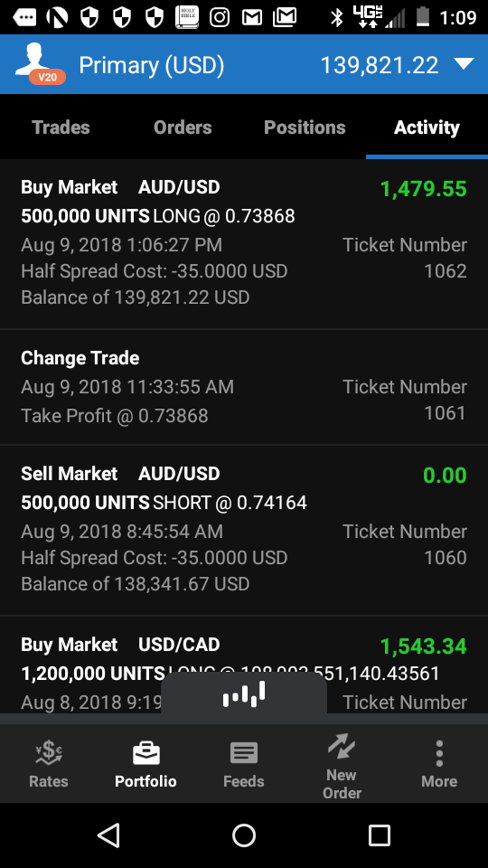The image size is (488, 868).
Task: Open the recent apps square button
Action: click(379, 835)
